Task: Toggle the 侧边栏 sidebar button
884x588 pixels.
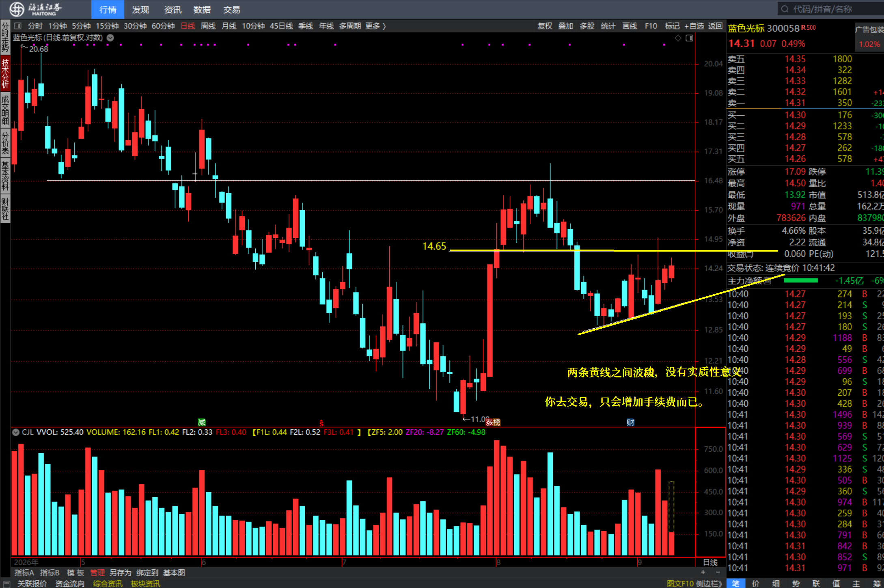Action: [x=709, y=584]
